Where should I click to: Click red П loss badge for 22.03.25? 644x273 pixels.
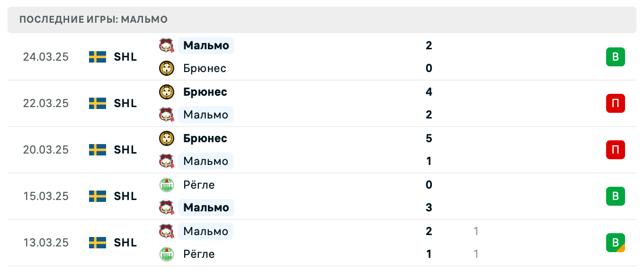[615, 103]
